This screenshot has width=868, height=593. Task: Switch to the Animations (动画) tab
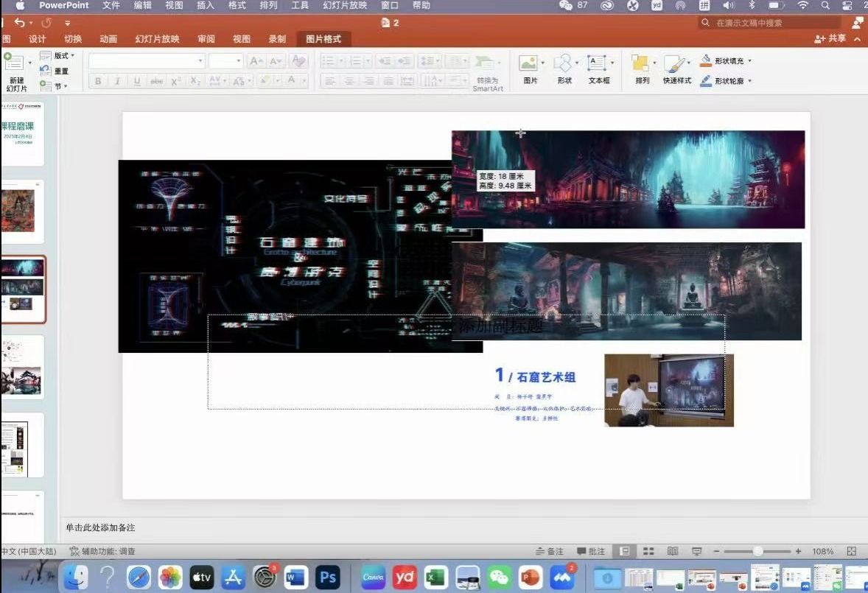pos(108,39)
